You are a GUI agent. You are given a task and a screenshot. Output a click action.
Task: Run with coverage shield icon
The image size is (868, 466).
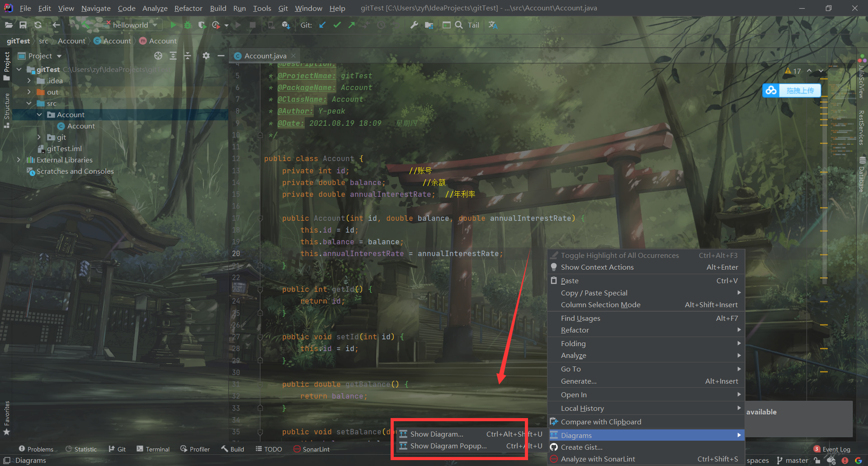pos(202,25)
